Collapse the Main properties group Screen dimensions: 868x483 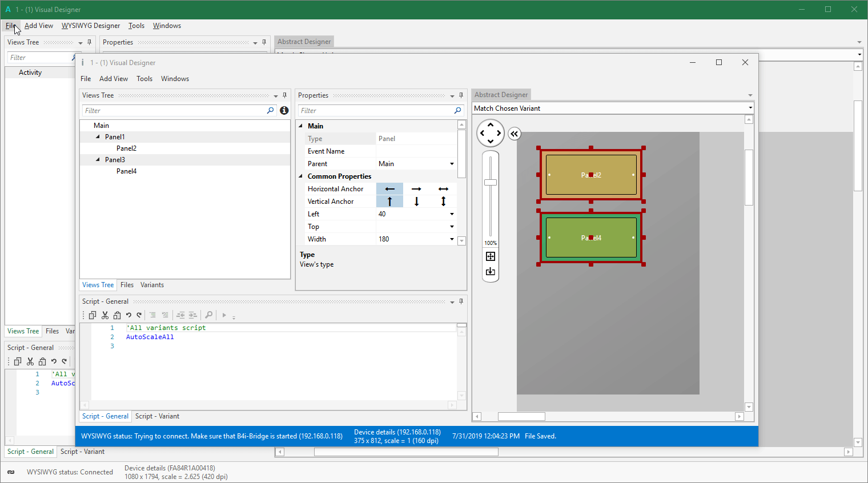click(301, 126)
